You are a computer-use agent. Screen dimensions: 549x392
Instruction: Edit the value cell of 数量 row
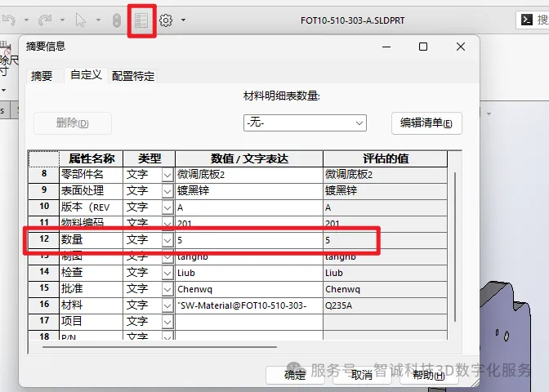[249, 240]
